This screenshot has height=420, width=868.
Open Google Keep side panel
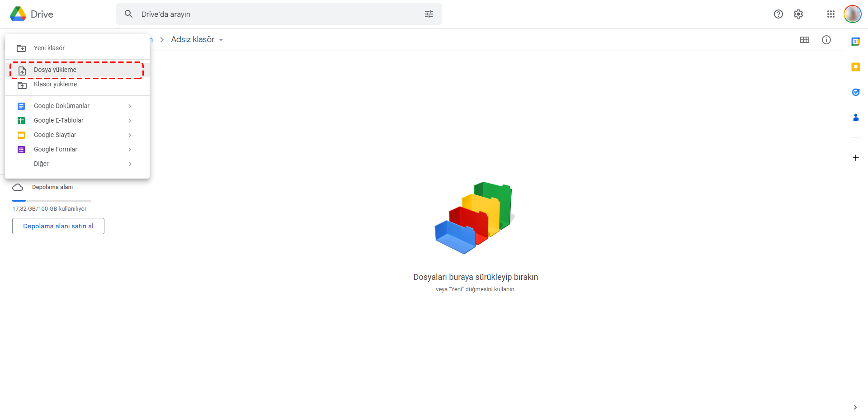[x=855, y=67]
